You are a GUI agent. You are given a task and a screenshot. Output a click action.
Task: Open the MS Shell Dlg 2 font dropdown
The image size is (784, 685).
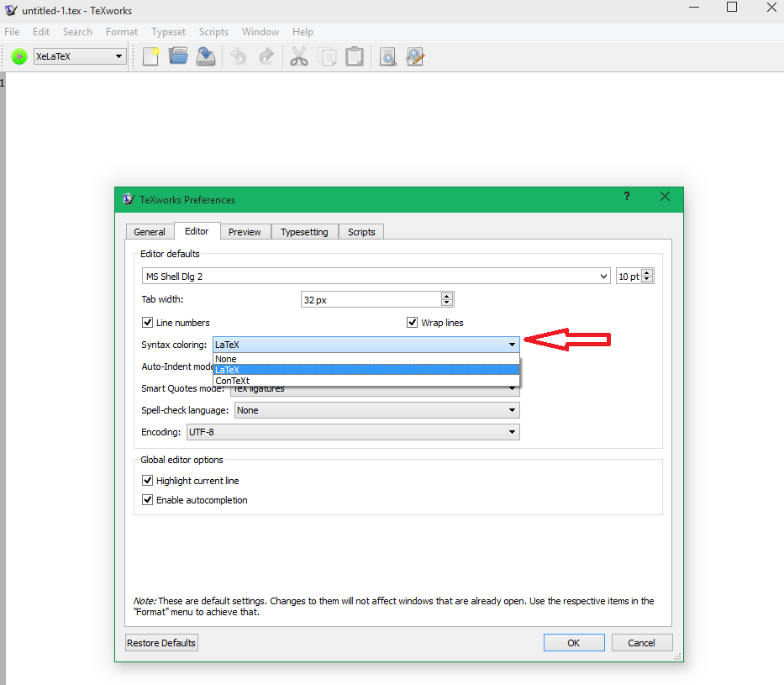click(x=376, y=276)
